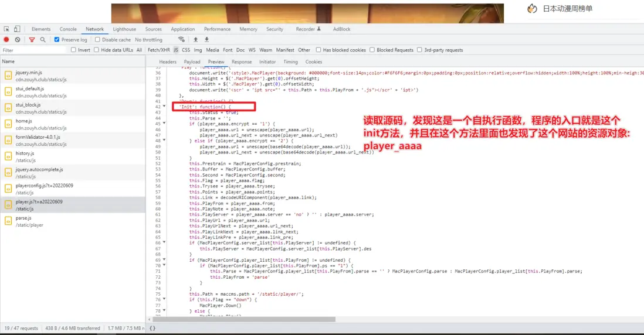The width and height of the screenshot is (644, 335).
Task: Enable 3rd-party requests checkbox
Action: [x=419, y=50]
